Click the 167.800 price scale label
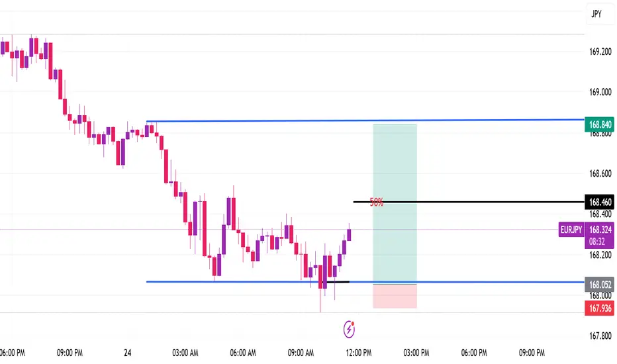The image size is (617, 364). 600,336
